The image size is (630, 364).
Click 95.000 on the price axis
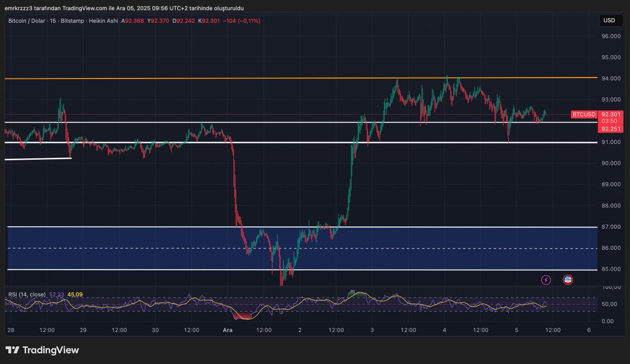(x=612, y=57)
